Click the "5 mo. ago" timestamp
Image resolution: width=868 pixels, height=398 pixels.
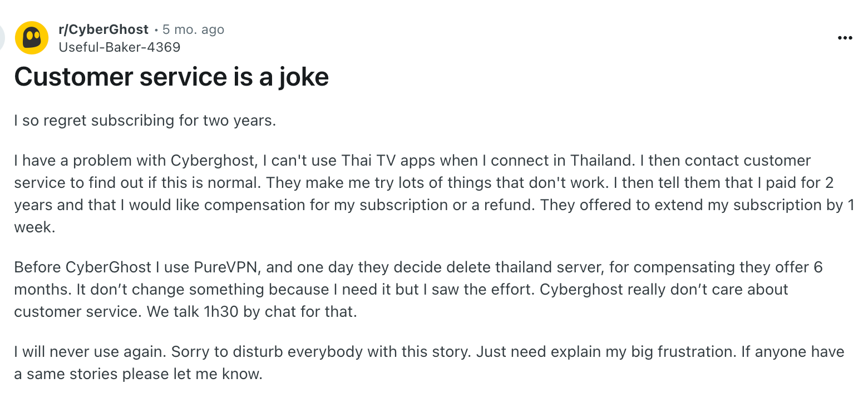194,29
